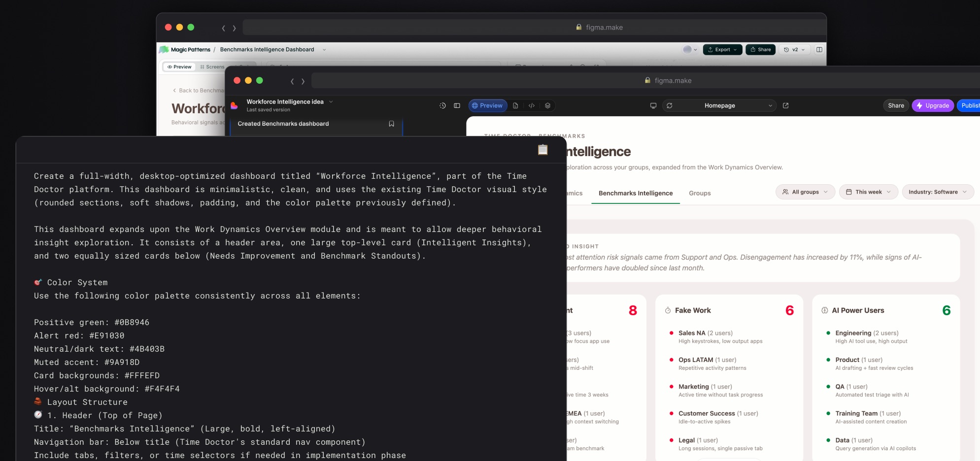This screenshot has width=980, height=461.
Task: Click the Magic Patterns logo breadcrumb
Action: click(x=185, y=49)
